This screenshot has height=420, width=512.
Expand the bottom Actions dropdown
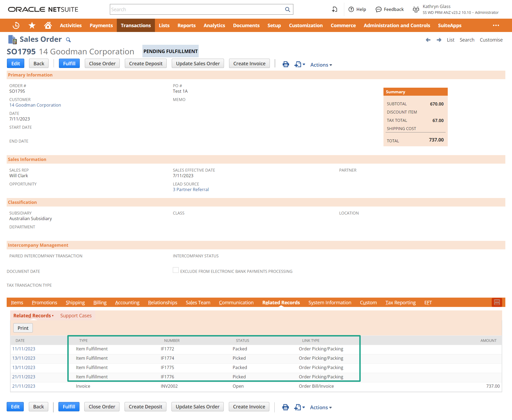click(321, 407)
